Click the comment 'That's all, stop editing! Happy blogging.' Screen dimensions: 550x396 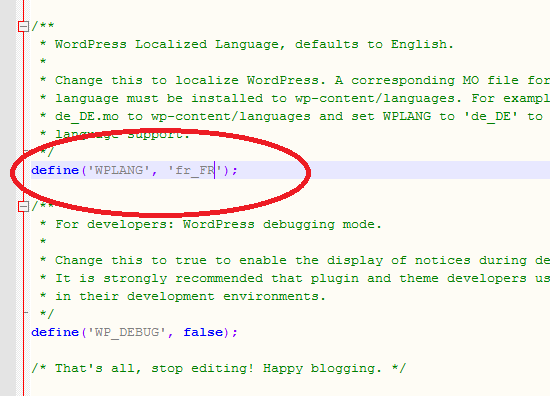(x=219, y=368)
